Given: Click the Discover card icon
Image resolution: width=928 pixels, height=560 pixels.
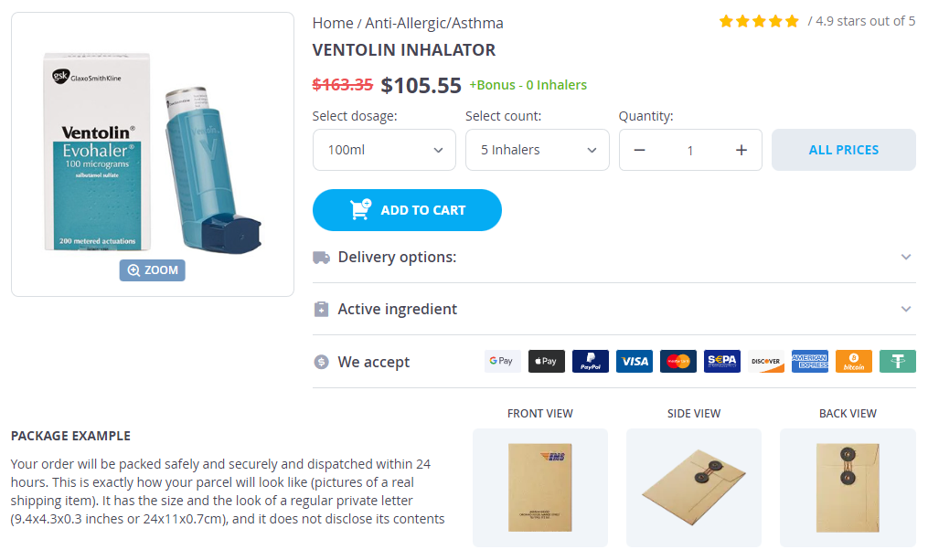Looking at the screenshot, I should click(765, 362).
